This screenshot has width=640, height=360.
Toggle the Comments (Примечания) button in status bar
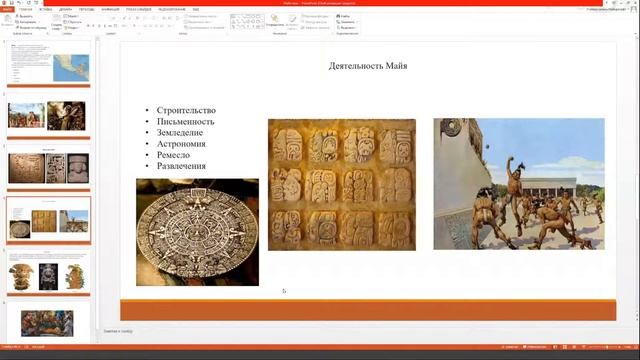tap(535, 347)
